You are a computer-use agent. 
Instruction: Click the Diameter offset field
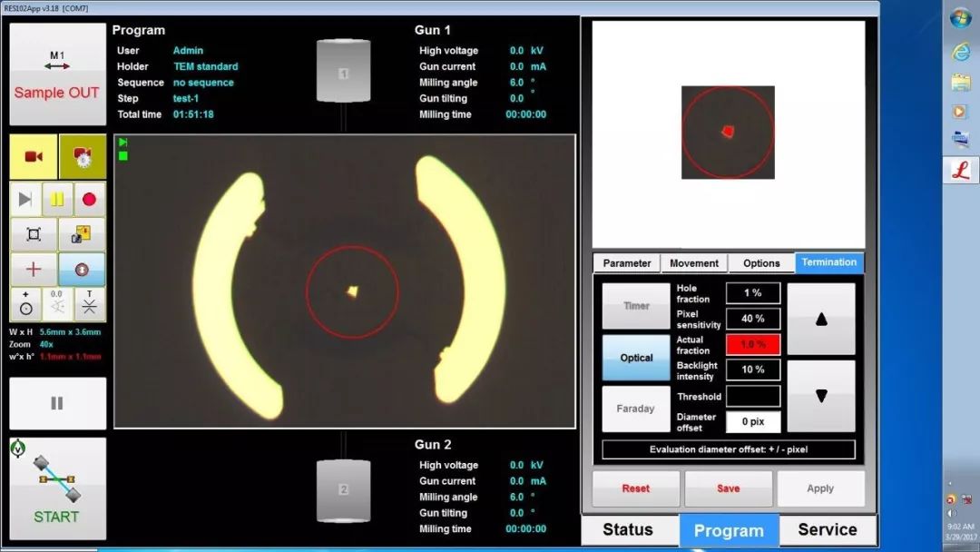(x=752, y=422)
